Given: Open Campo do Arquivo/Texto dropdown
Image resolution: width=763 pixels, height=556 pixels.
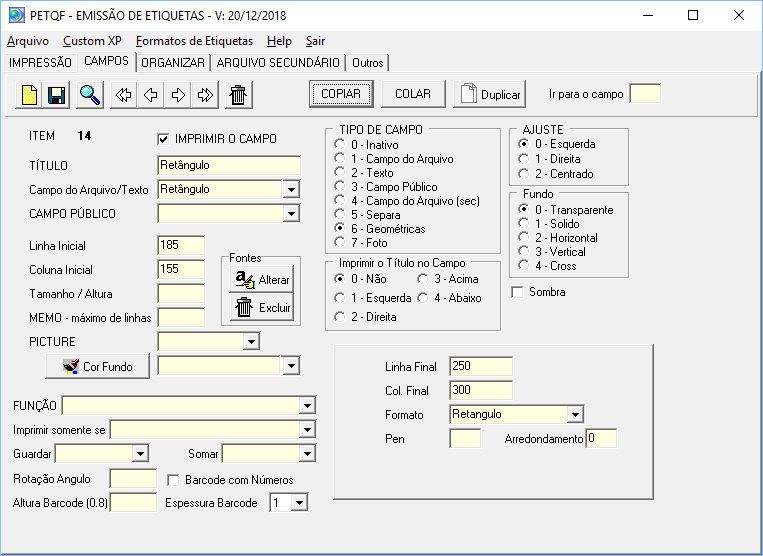Looking at the screenshot, I should [291, 189].
